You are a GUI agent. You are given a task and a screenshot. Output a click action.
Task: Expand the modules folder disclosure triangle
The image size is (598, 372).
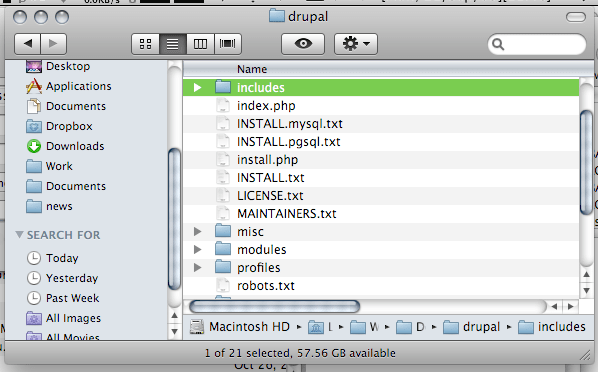(x=197, y=250)
